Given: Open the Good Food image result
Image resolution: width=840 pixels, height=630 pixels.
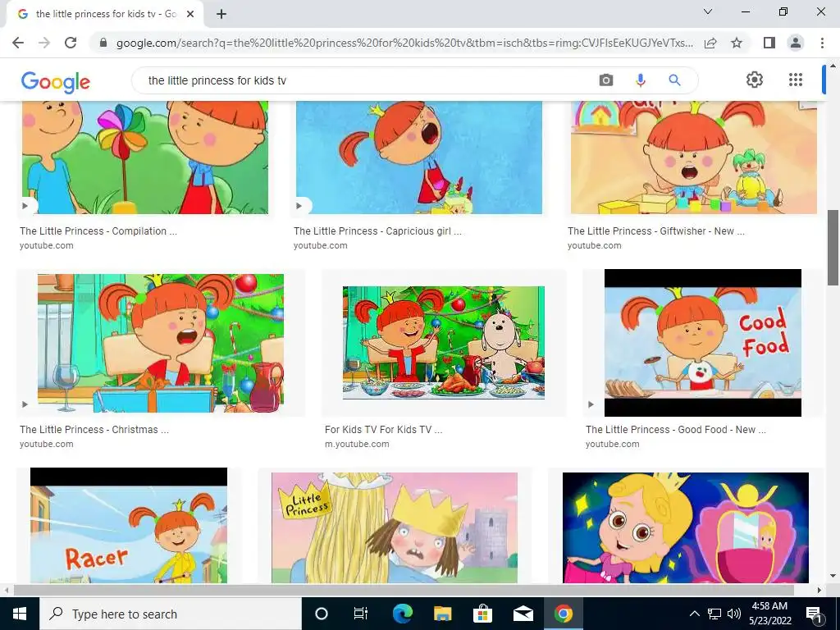Looking at the screenshot, I should click(x=703, y=343).
